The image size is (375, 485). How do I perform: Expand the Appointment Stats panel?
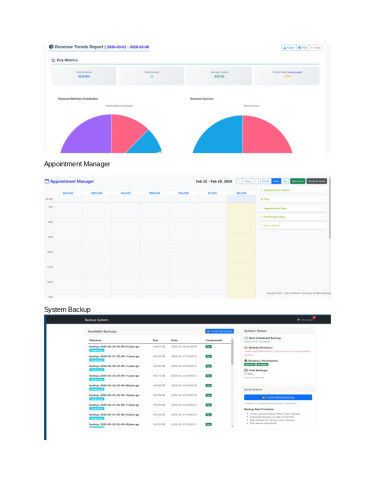293,208
